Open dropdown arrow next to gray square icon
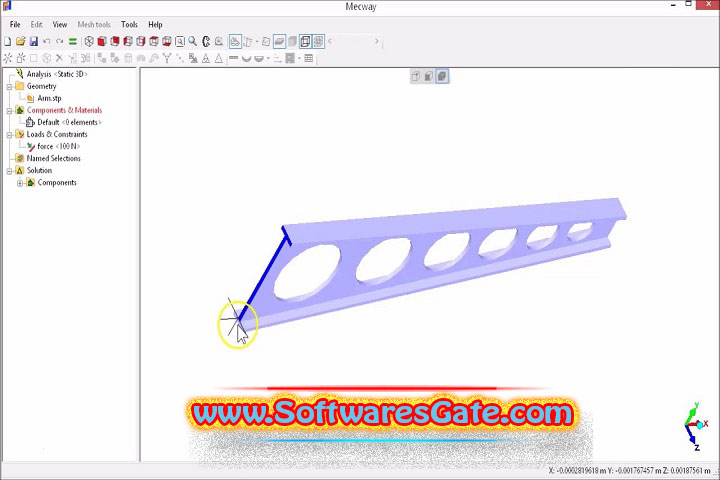 coord(299,58)
